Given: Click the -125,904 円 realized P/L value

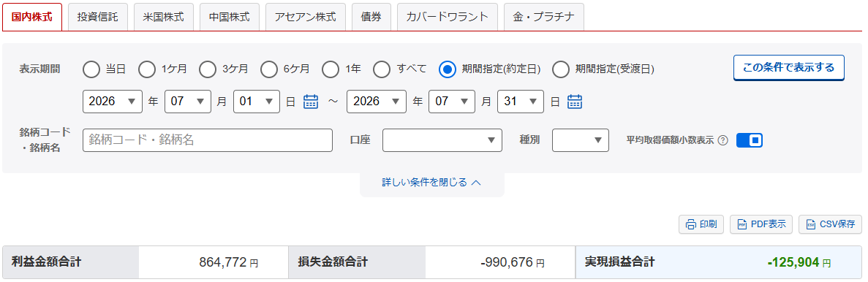Looking at the screenshot, I should 799,263.
